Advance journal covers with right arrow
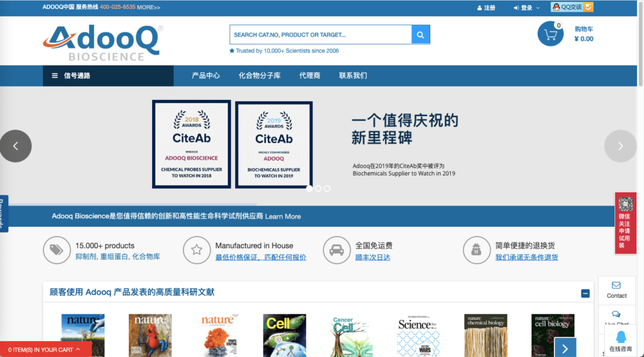Screen dimensions: 644x357 [x=565, y=349]
